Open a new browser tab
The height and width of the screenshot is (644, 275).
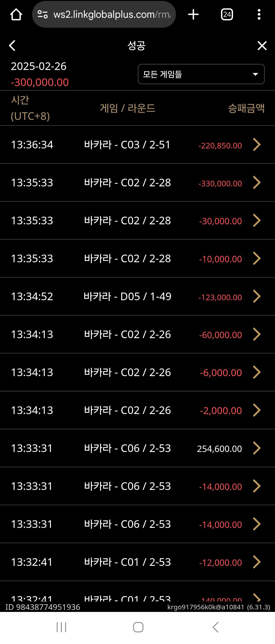(193, 15)
